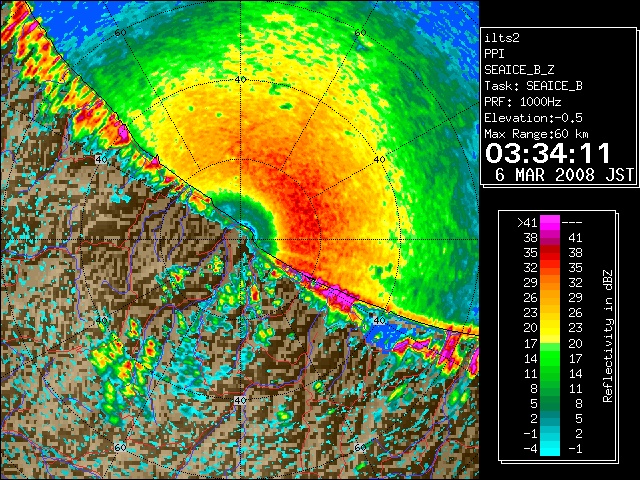Pick the magenta swatch at legend top
This screenshot has height=480, width=640.
(x=549, y=223)
